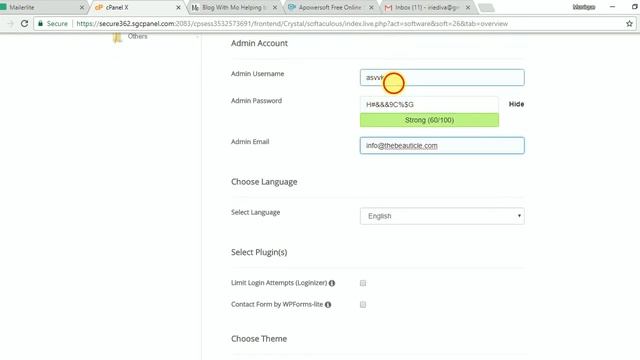Screen dimensions: 640x360
Task: Reload the page with the refresh icon
Action: (24, 24)
